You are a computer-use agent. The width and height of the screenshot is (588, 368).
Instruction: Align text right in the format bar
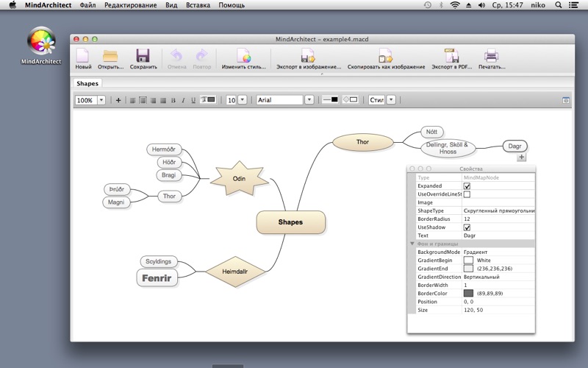click(153, 100)
